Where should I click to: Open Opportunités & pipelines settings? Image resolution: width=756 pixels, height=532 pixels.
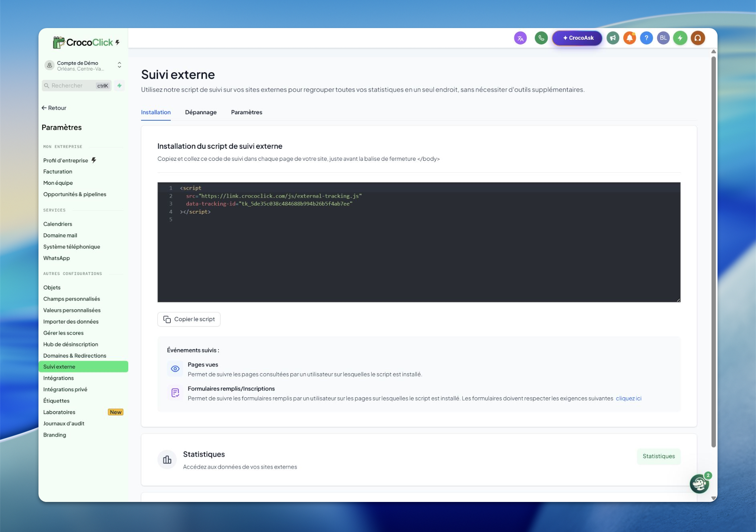(75, 194)
